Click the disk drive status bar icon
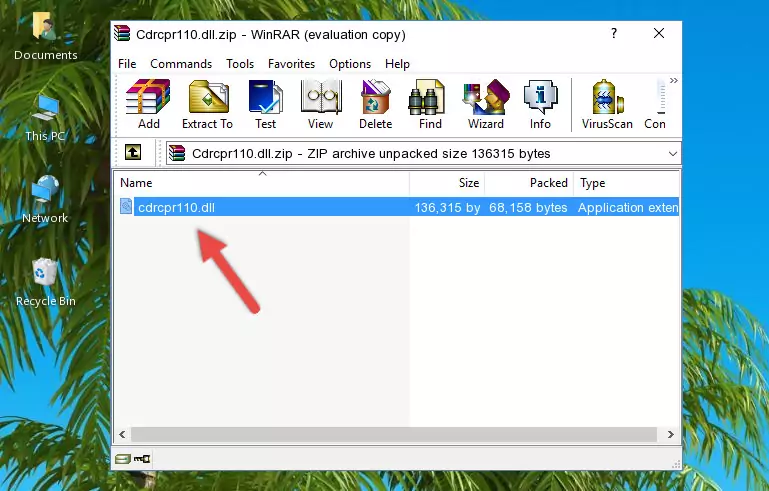Viewport: 769px width, 491px height. (x=123, y=459)
